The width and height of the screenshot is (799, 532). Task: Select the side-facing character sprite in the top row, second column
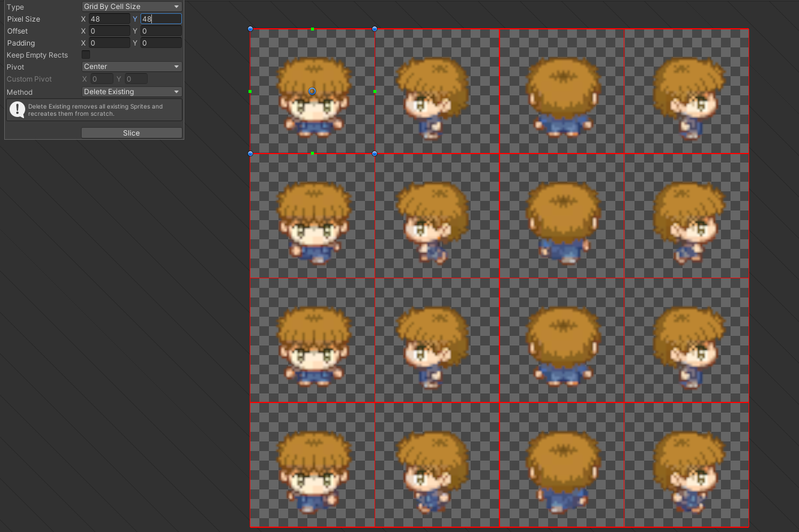(433, 98)
